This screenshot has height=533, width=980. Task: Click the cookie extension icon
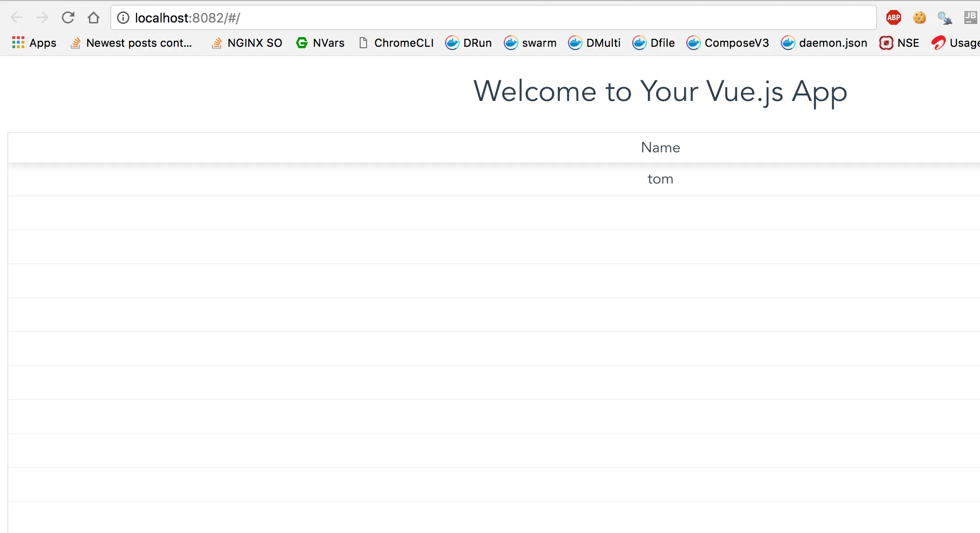[x=919, y=18]
